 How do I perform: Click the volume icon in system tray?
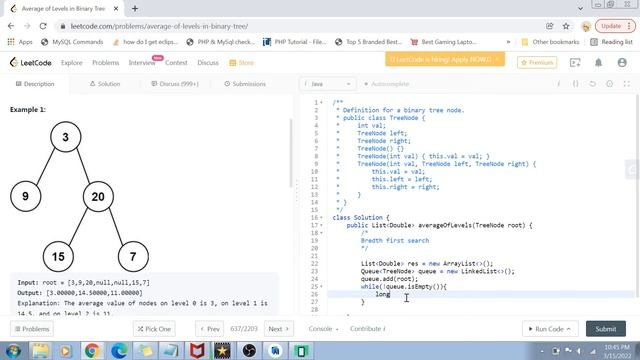click(579, 351)
